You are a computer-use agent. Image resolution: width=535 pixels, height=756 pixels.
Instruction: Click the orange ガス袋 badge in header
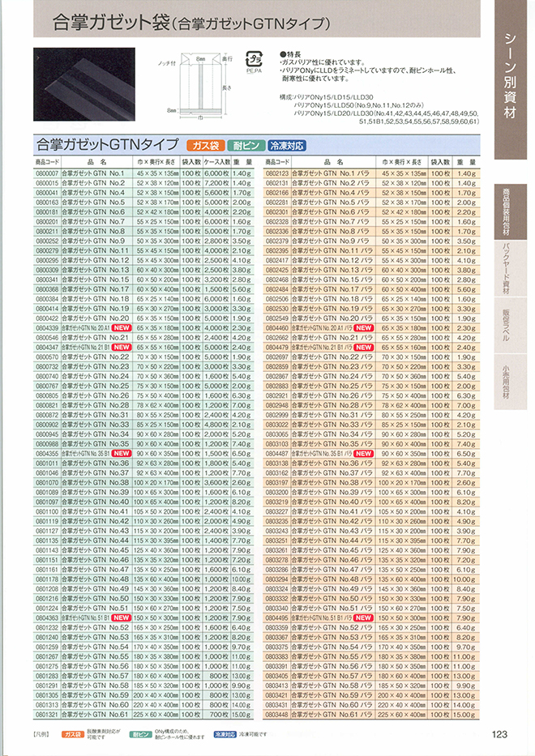[x=207, y=146]
